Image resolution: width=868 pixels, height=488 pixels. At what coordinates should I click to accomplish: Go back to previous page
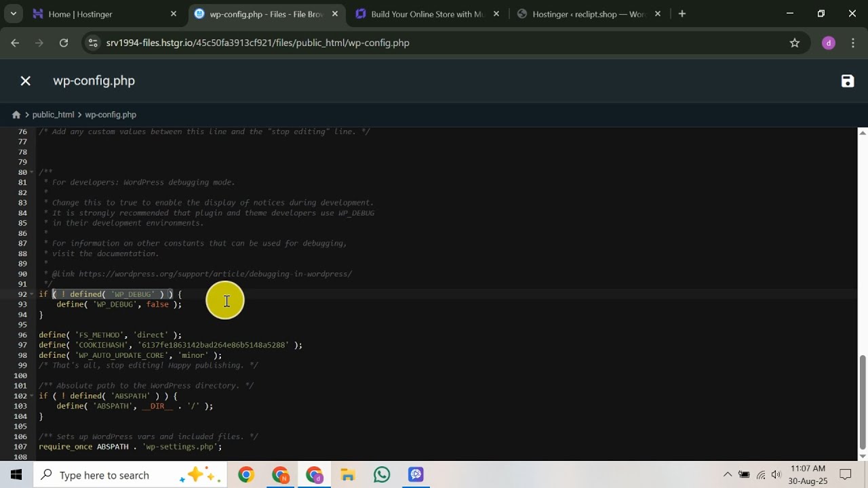click(15, 43)
